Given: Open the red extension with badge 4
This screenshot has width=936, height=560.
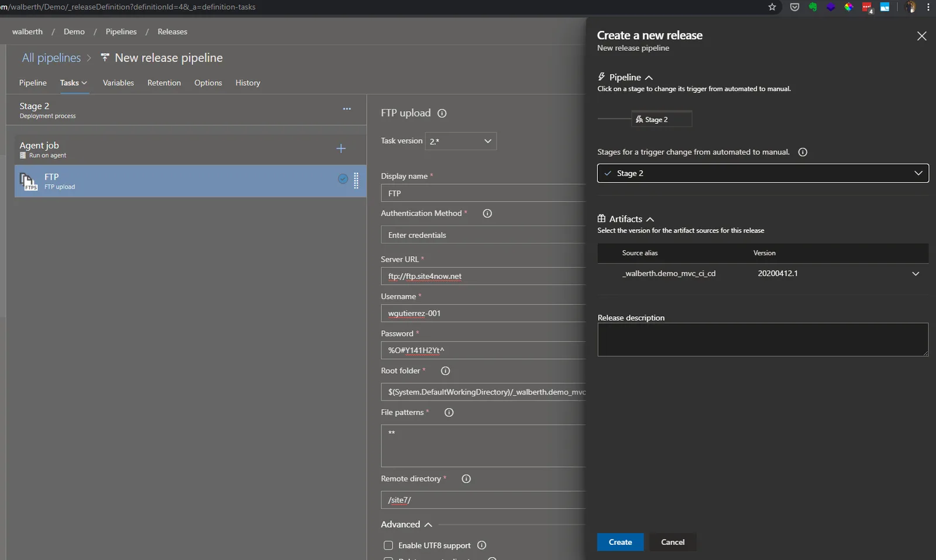Looking at the screenshot, I should (867, 7).
